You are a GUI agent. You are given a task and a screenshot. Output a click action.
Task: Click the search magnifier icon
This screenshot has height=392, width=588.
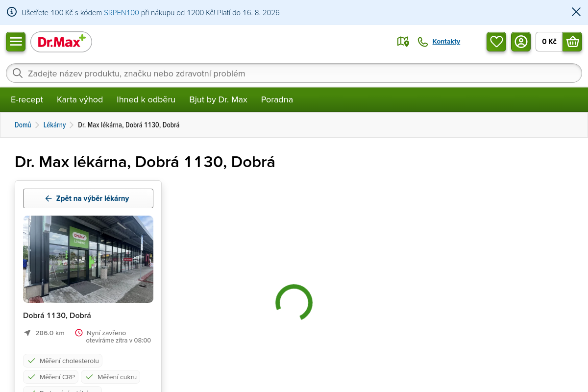click(18, 73)
